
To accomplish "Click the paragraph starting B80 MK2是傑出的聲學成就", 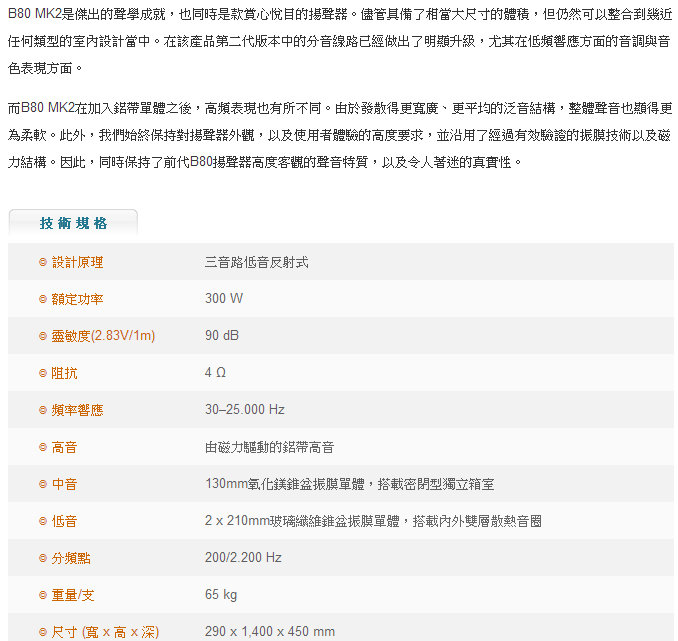I will coord(340,41).
